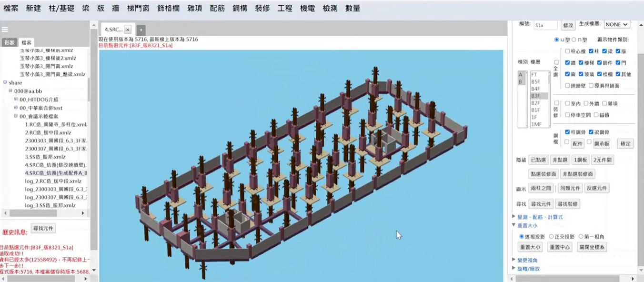The height and width of the screenshot is (282, 644).
Task: Uncheck the 樓梯 display checkbox
Action: [581, 62]
